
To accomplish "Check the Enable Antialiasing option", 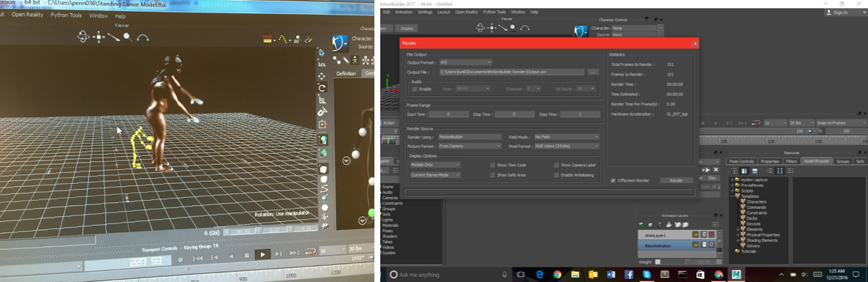I will pos(556,175).
